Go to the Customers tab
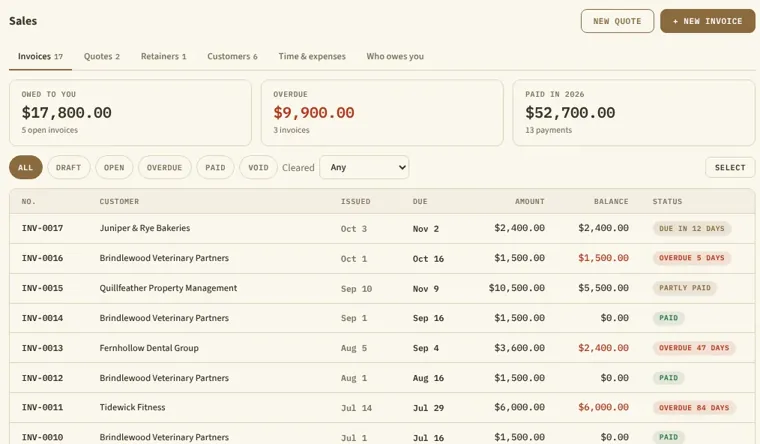760x444 pixels. tap(232, 56)
